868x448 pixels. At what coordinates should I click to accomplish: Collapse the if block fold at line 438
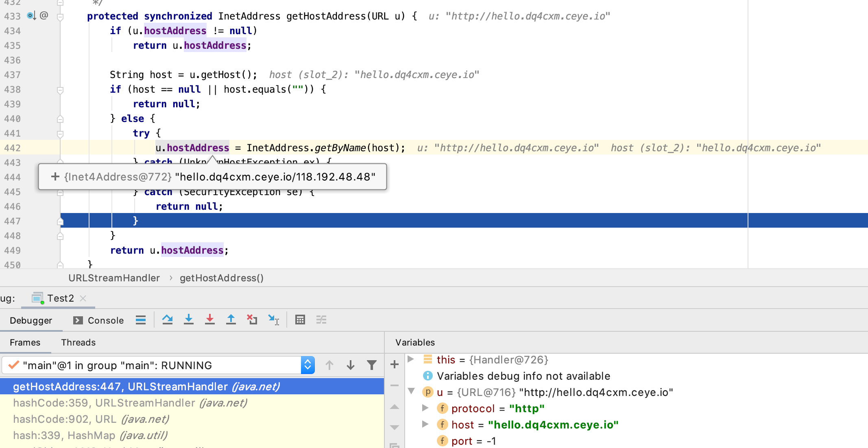pyautogui.click(x=60, y=90)
